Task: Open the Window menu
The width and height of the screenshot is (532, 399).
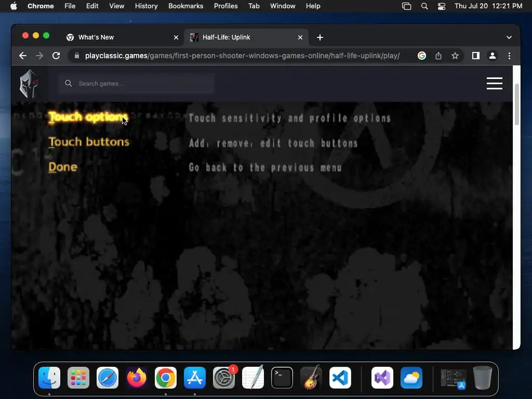Action: [x=283, y=6]
